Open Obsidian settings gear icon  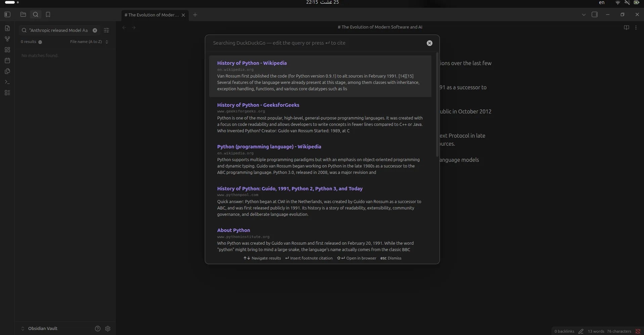108,329
